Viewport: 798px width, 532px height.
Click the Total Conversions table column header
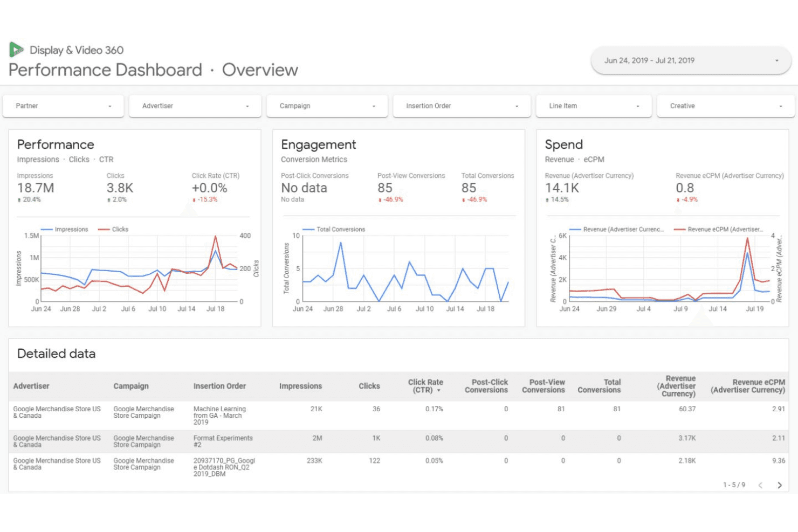(599, 386)
